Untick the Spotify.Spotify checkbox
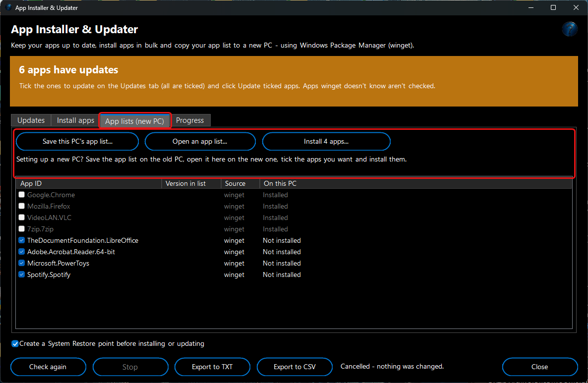588x383 pixels. tap(22, 274)
